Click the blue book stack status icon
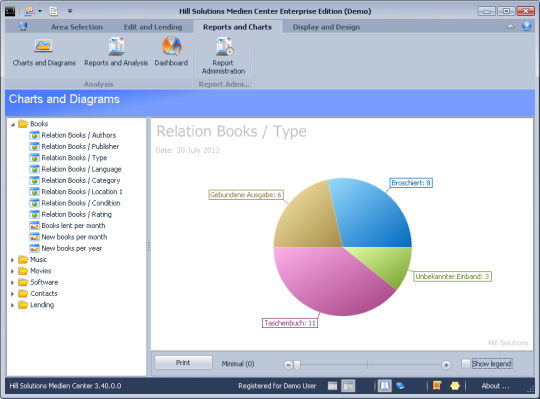This screenshot has height=399, width=540. [x=400, y=386]
